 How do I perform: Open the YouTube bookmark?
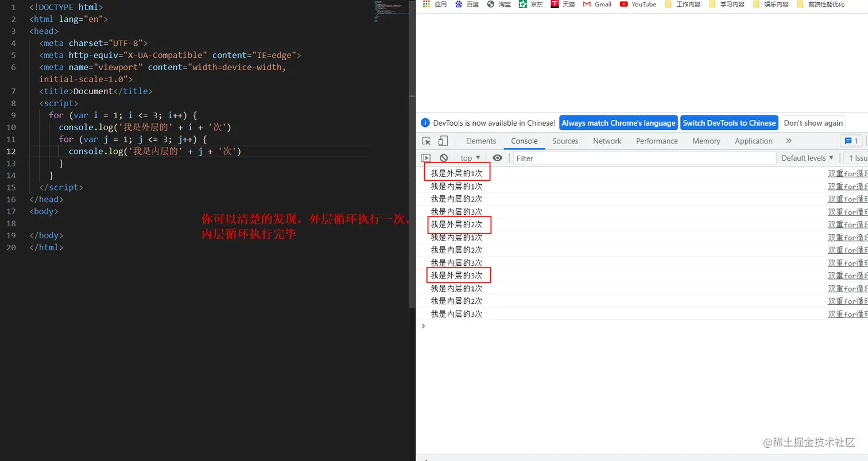coord(638,4)
